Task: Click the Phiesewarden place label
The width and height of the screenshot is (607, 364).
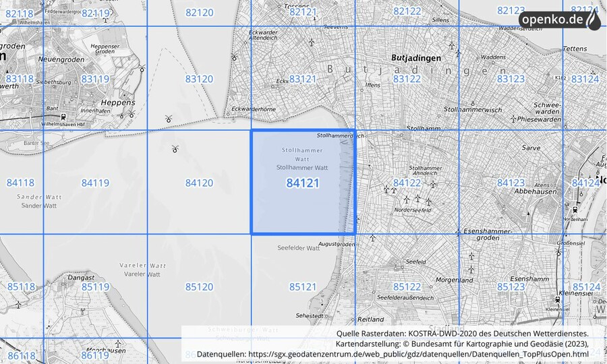Action: point(540,119)
